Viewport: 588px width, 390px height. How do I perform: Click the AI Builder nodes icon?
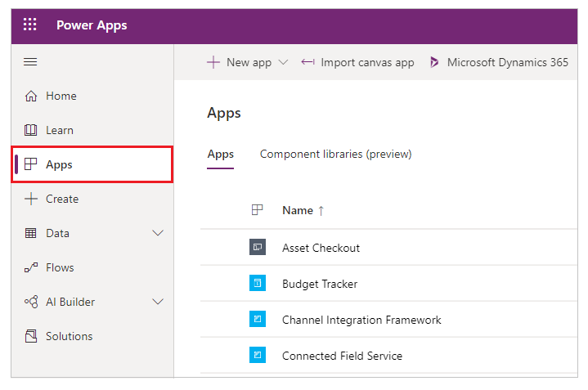coord(31,302)
